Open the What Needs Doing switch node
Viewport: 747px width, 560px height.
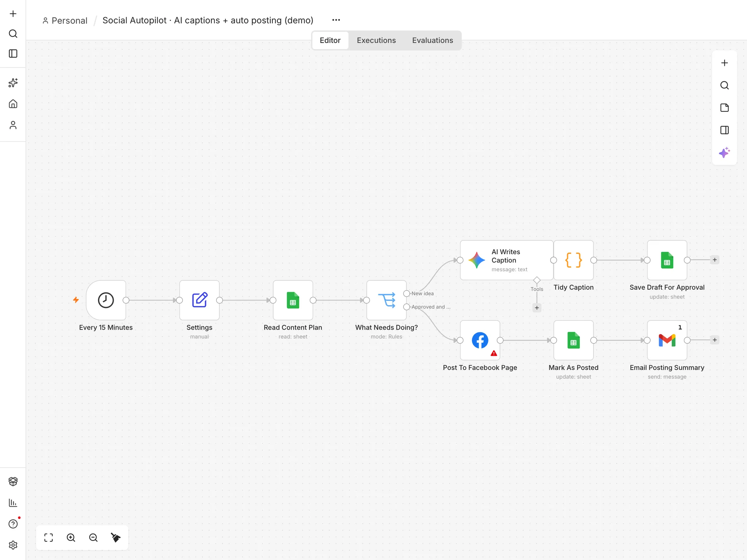[x=387, y=300]
